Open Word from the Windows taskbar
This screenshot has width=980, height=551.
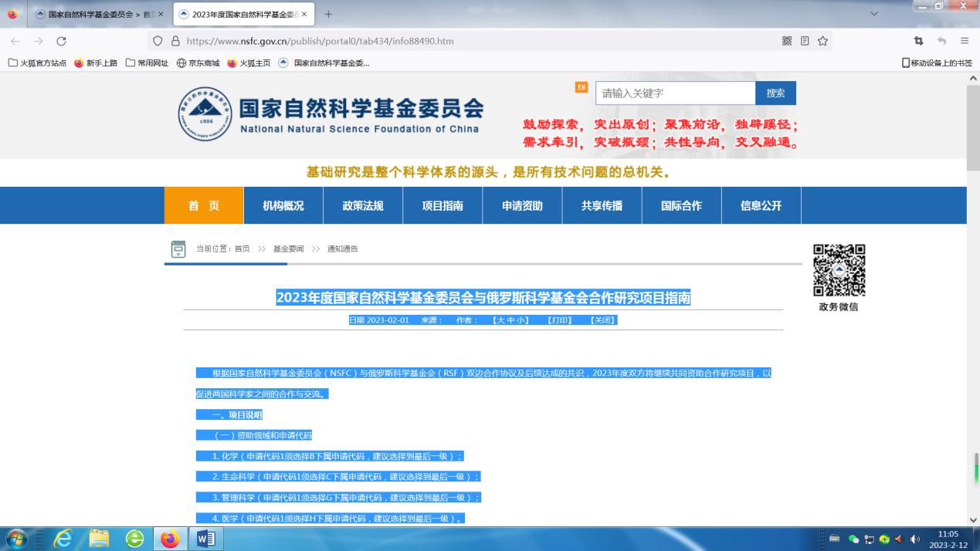pyautogui.click(x=205, y=538)
